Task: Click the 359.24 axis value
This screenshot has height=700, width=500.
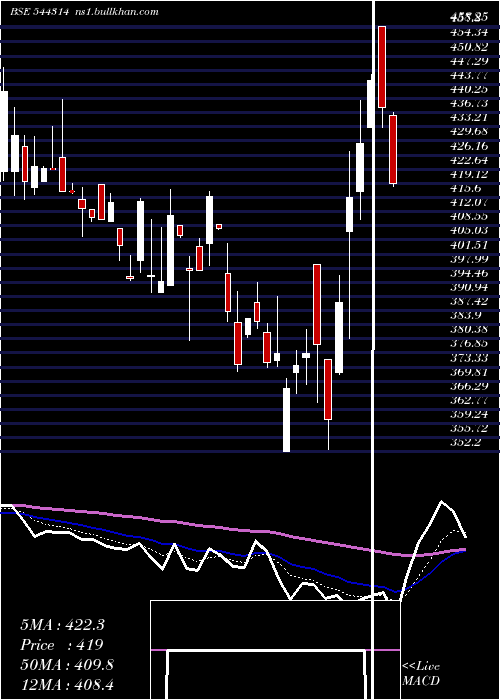Action: pos(468,415)
